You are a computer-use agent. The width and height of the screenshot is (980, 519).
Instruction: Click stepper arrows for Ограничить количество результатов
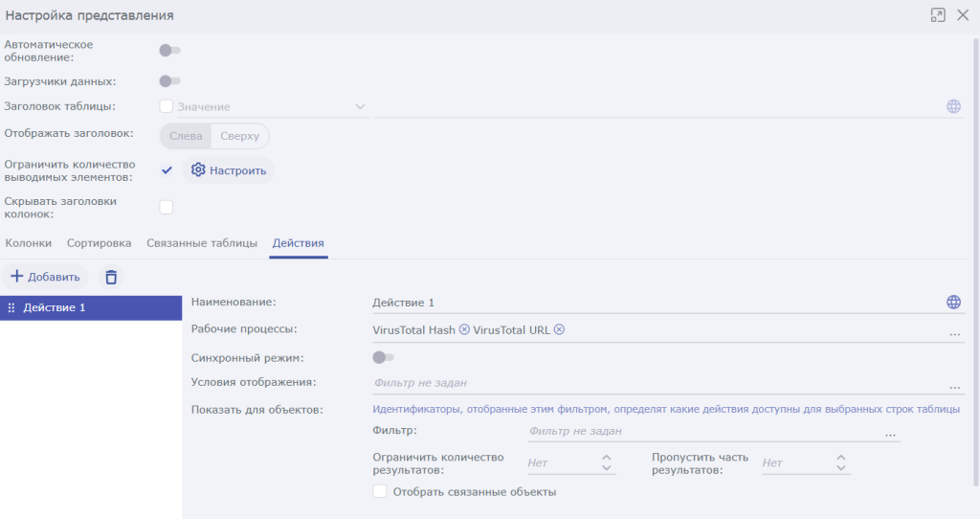tap(606, 463)
